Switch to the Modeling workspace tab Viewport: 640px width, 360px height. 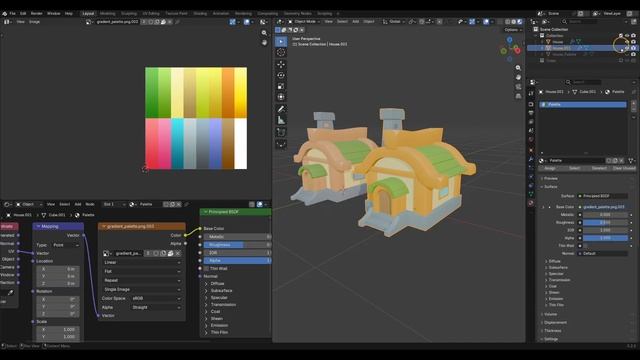(x=107, y=13)
